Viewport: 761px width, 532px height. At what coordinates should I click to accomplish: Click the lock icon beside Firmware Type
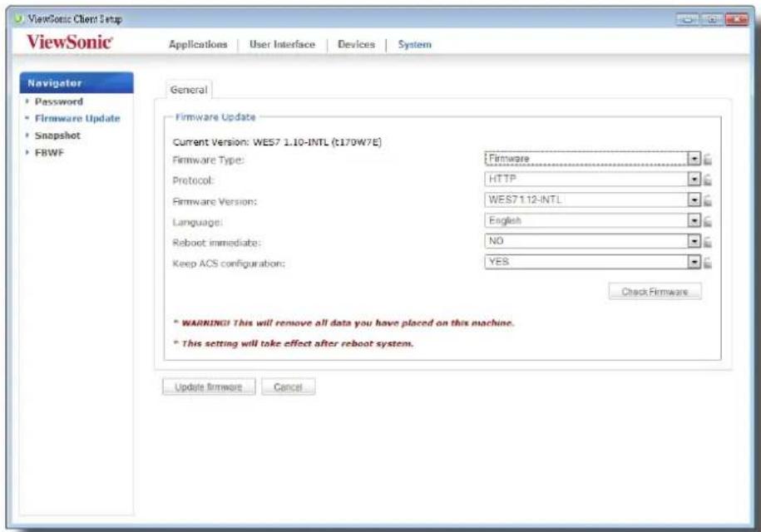708,159
